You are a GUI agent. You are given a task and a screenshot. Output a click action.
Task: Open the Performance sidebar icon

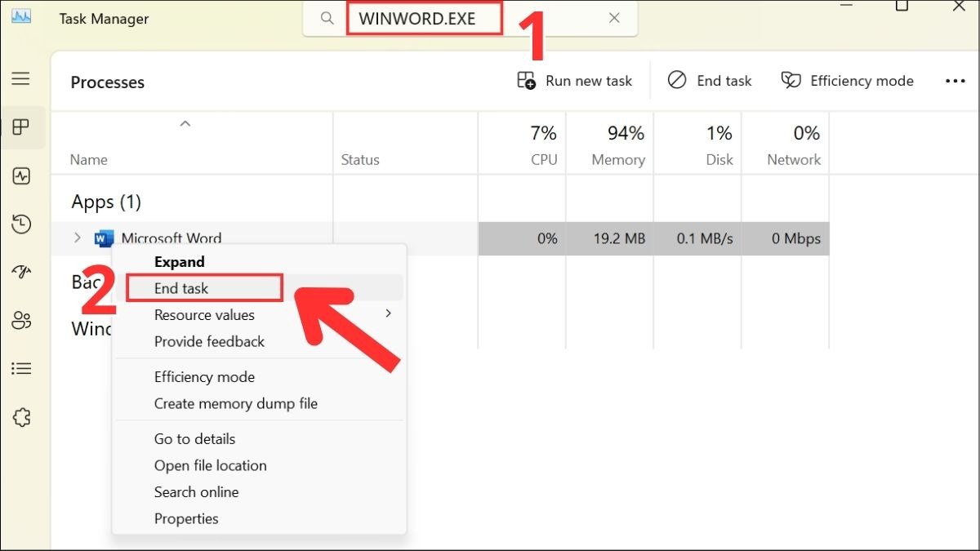(x=20, y=176)
